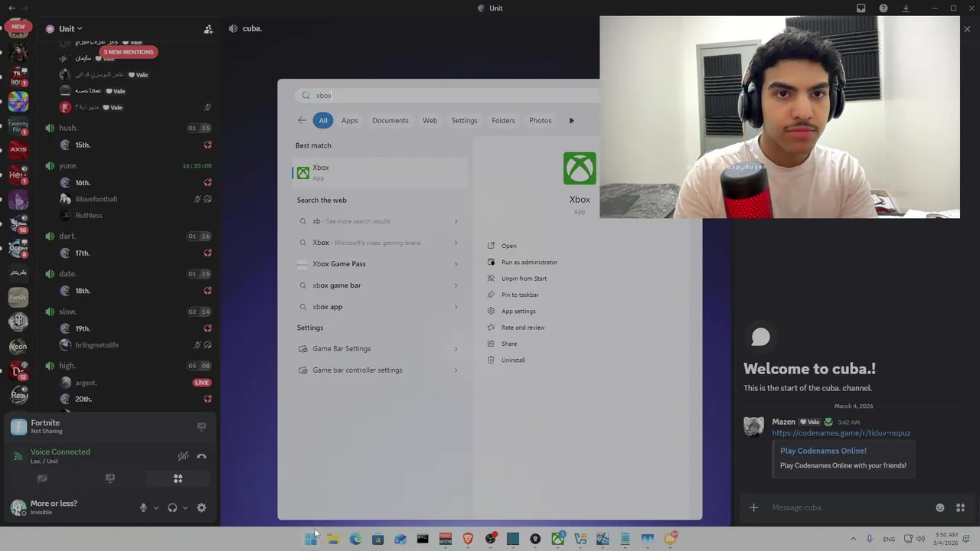Screen dimensions: 980x551
Task: Click Open in the Xbox actions list
Action: (508, 246)
